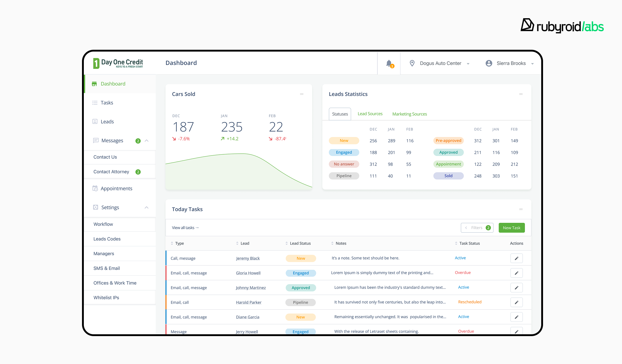Click the New Task button
Screen dimensions: 622x364
click(511, 228)
